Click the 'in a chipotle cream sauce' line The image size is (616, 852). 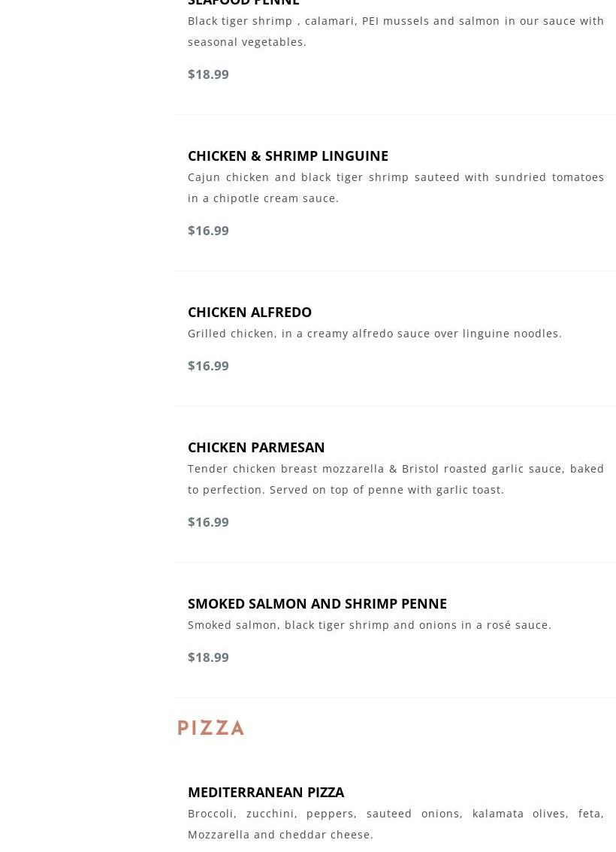263,198
